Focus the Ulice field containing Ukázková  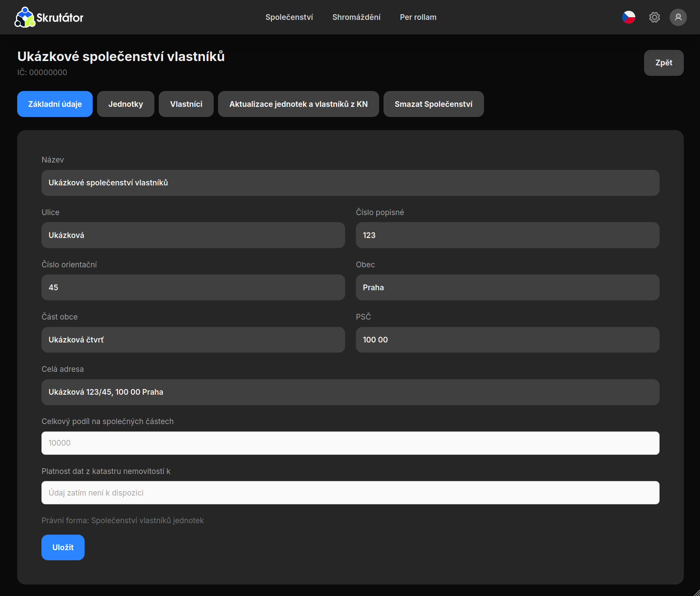pos(193,235)
